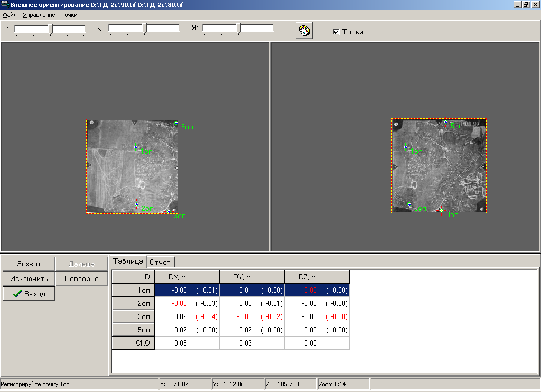The height and width of the screenshot is (392, 541).
Task: Click the color palette icon button
Action: click(304, 31)
